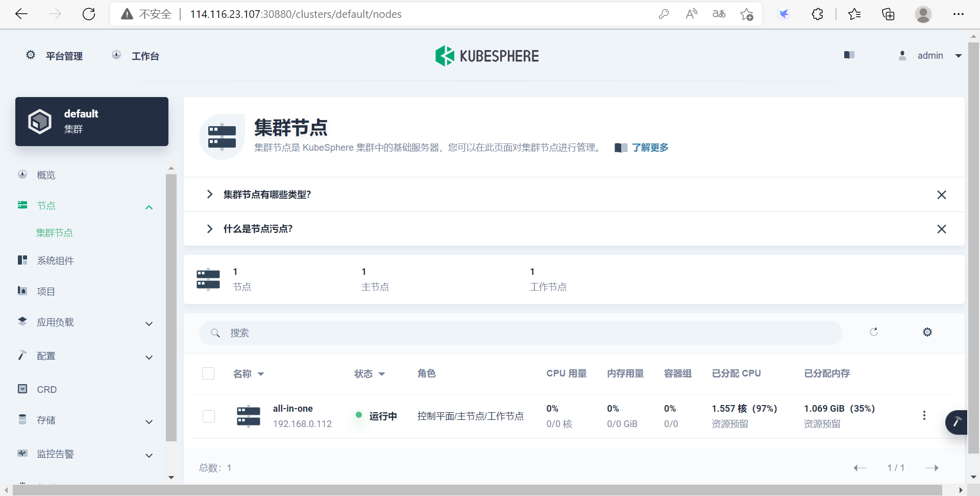Open node all-in-one details

292,408
